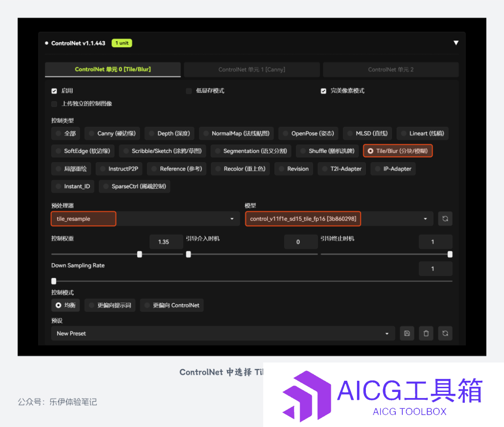Viewport: 504px width, 427px height.
Task: Uncheck the 启用 checkbox
Action: [x=54, y=91]
